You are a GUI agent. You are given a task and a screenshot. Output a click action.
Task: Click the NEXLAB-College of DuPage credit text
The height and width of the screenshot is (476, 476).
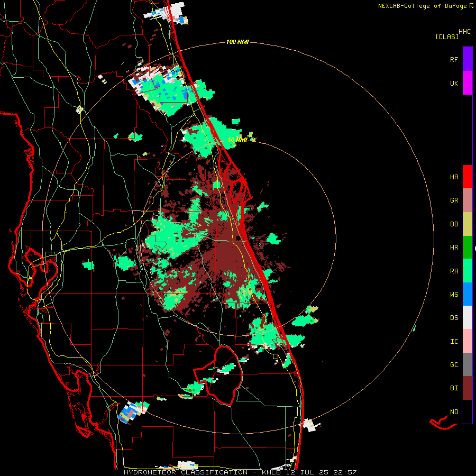point(422,6)
